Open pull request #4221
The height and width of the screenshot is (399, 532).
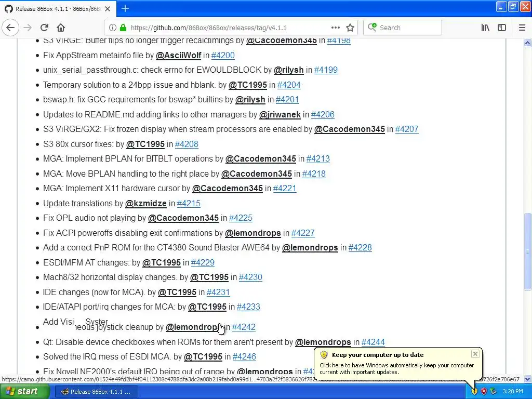click(x=285, y=188)
